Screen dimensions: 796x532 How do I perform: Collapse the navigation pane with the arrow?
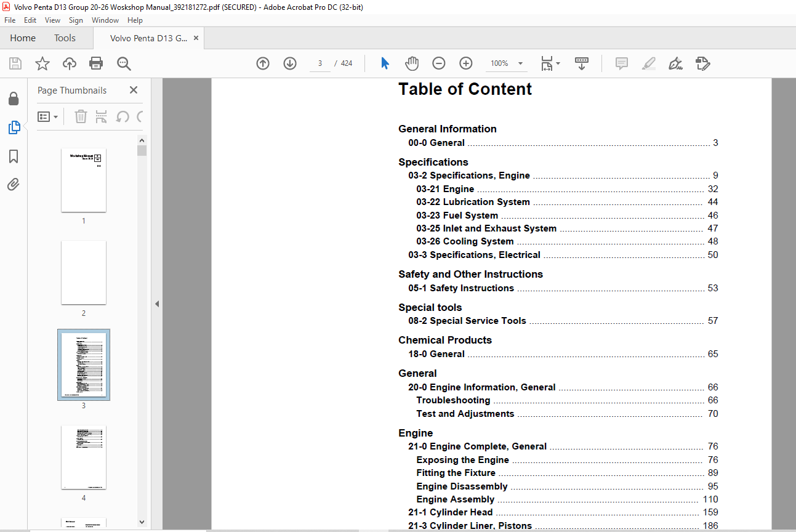coord(157,304)
